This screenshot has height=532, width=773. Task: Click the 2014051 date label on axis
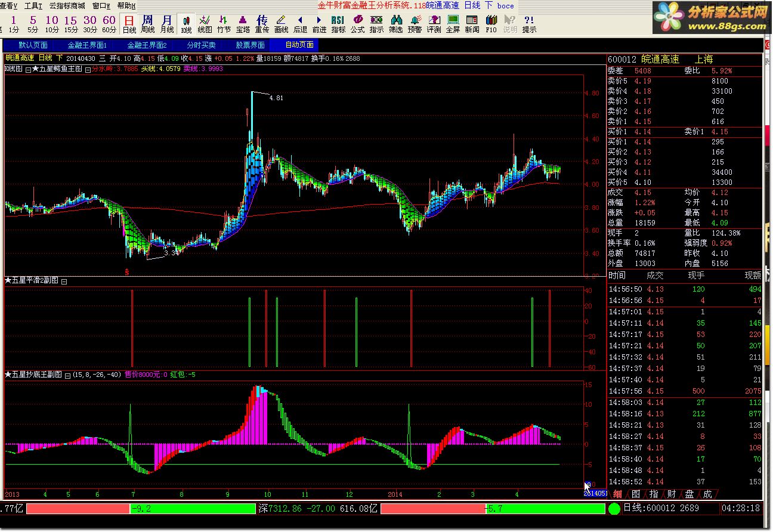595,494
